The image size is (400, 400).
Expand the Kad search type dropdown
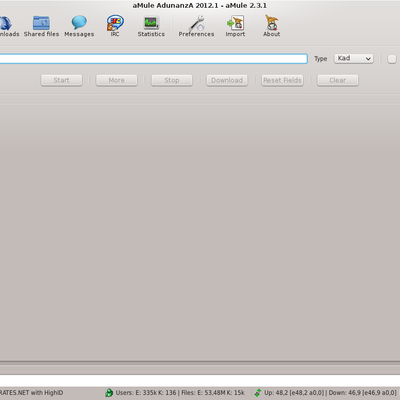[354, 59]
